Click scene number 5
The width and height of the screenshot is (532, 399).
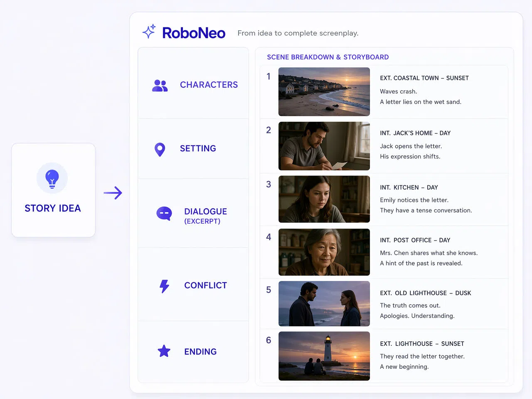coord(268,290)
